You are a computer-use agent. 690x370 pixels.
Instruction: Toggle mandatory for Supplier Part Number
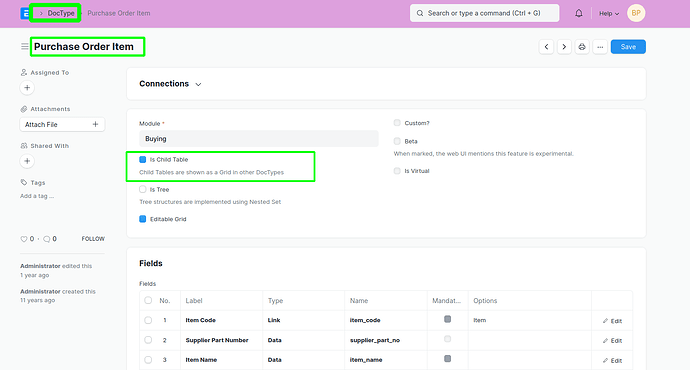pyautogui.click(x=448, y=339)
